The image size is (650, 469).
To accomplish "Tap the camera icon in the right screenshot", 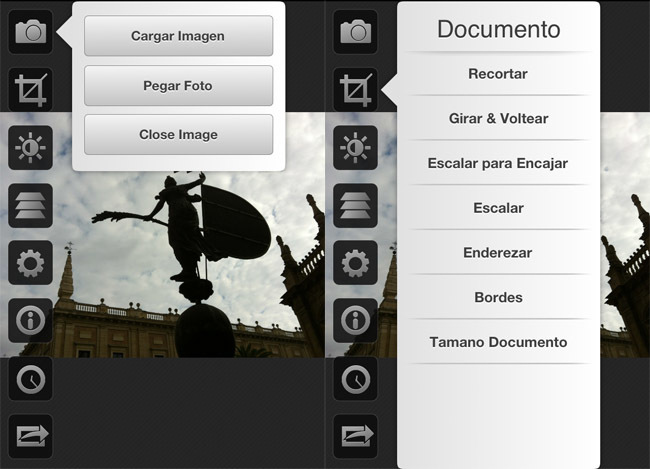I will (x=355, y=32).
